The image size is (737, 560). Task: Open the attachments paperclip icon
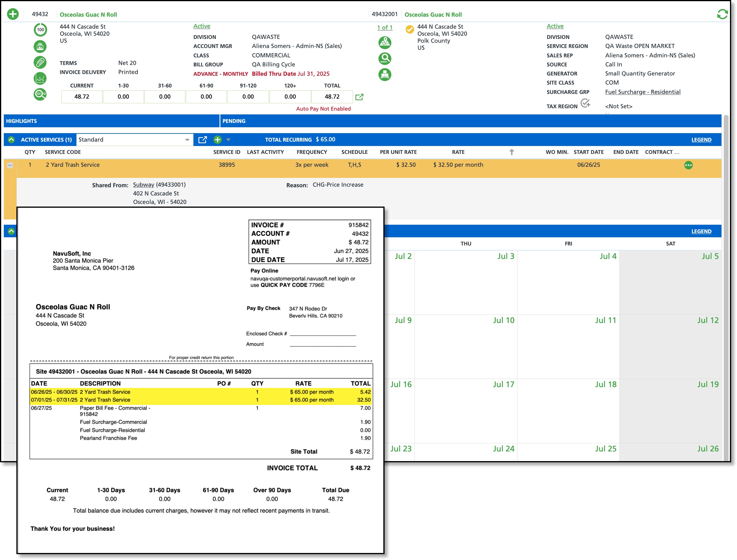pos(40,62)
